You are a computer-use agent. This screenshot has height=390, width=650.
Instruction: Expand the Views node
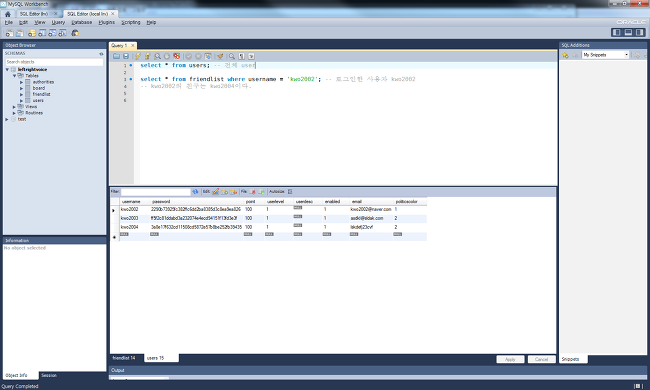coord(14,107)
